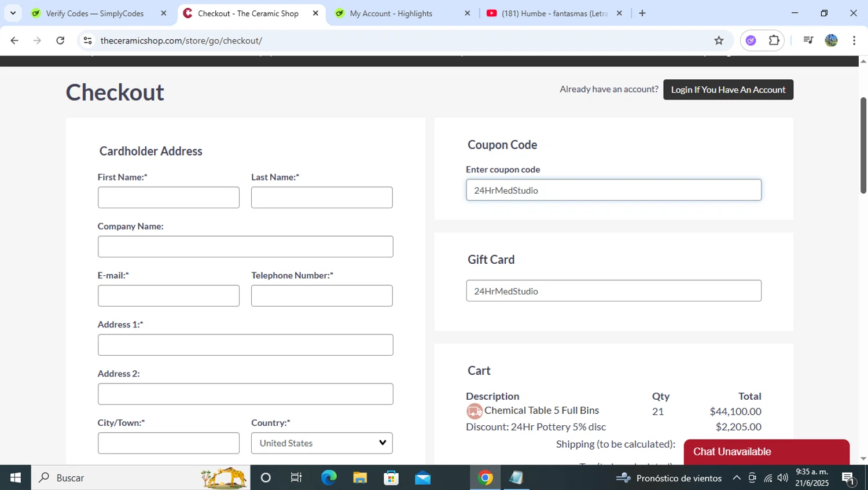The height and width of the screenshot is (490, 868).
Task: Switch to the Verify Codes SimplyCodes tab
Action: (94, 13)
